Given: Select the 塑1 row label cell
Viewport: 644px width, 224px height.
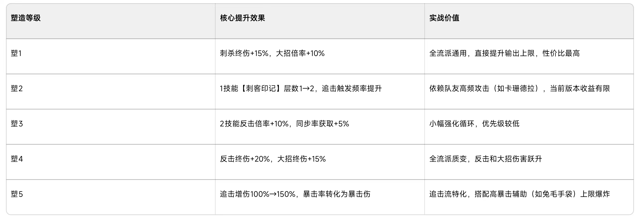Looking at the screenshot, I should 16,53.
